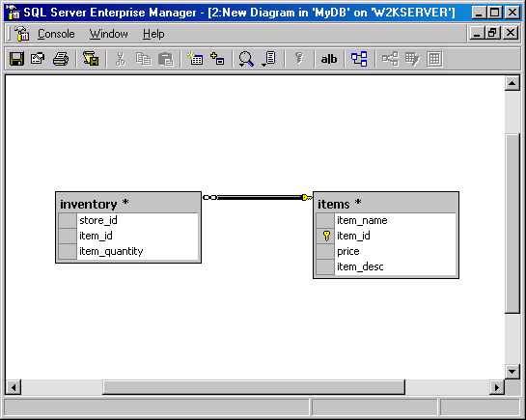Image resolution: width=526 pixels, height=420 pixels.
Task: Click Add table to diagram icon
Action: tap(217, 59)
